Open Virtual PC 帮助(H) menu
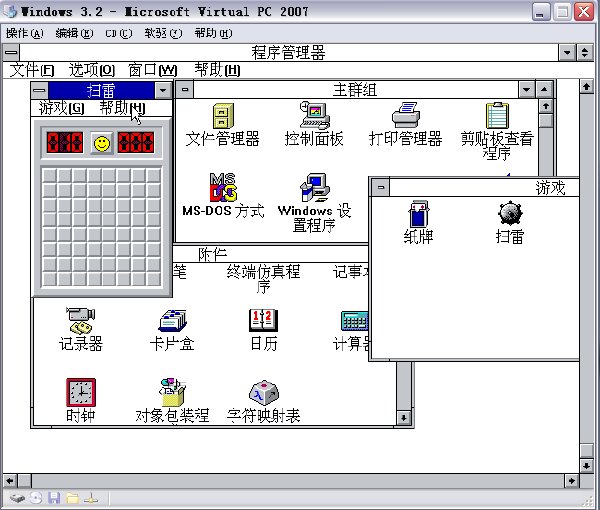 213,33
